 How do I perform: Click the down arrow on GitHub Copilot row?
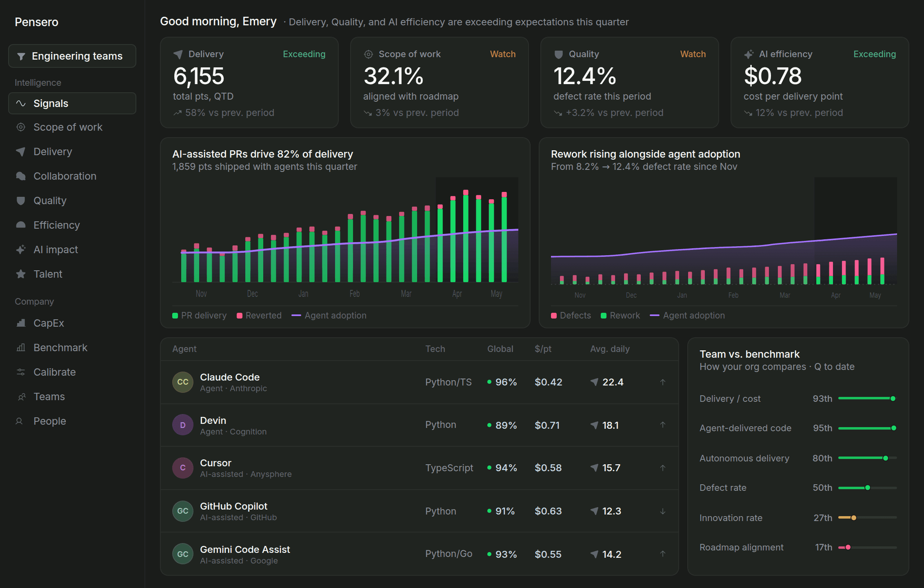(663, 511)
